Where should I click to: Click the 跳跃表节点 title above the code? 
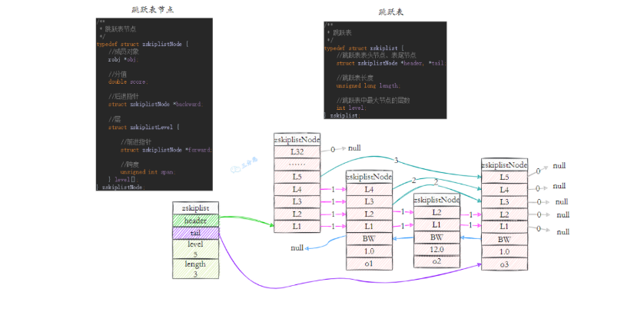(153, 10)
